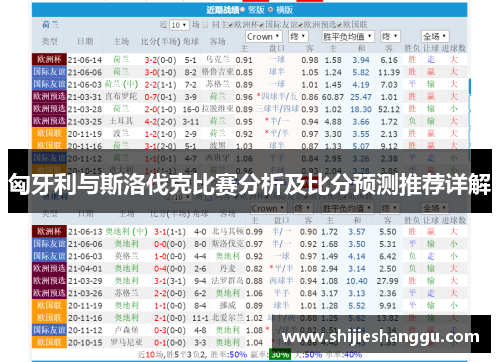Untick the 国际友谊 filter checkbox for 荷兰

[262, 25]
